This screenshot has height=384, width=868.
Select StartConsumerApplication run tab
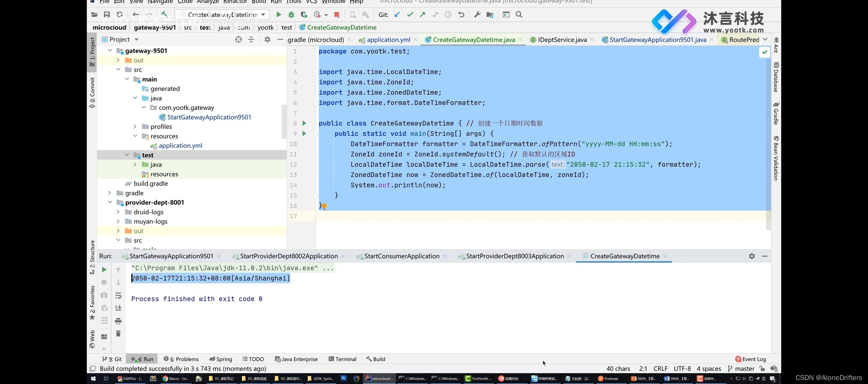point(402,256)
